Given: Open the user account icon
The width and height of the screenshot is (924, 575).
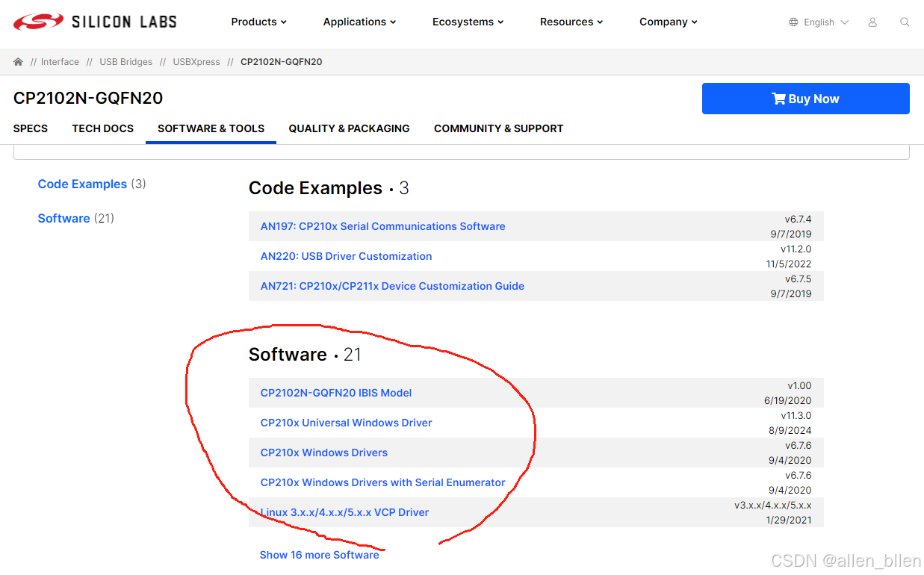Looking at the screenshot, I should click(872, 22).
